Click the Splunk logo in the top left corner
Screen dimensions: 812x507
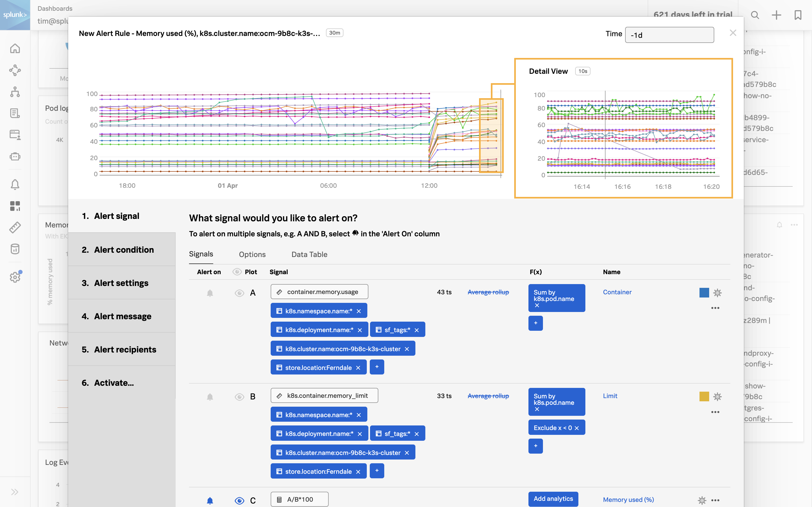pos(15,14)
